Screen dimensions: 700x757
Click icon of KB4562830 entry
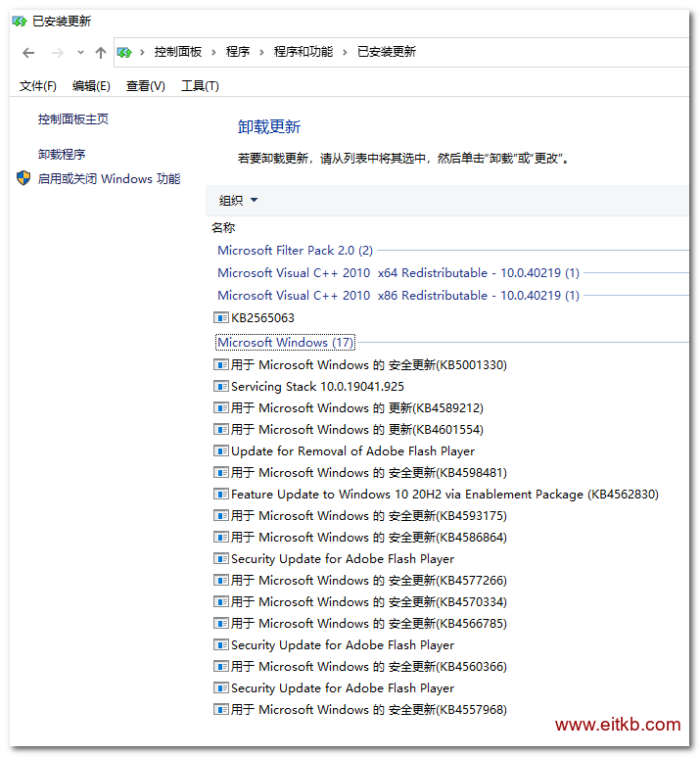coord(221,494)
